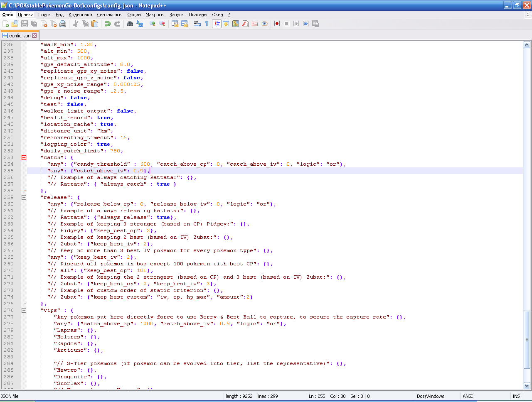Screen dimensions: 532x402
Task: Toggle INS/OVR typing mode in status bar
Action: coord(516,396)
